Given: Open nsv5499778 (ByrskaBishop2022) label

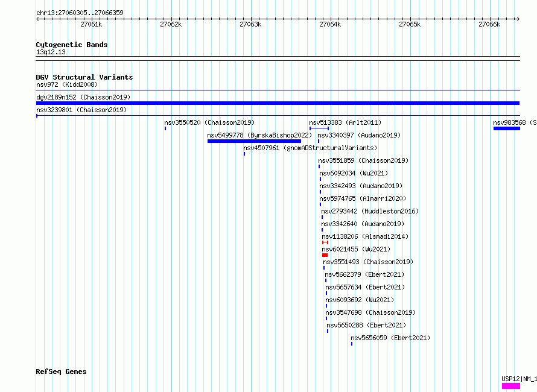Looking at the screenshot, I should pyautogui.click(x=259, y=135).
